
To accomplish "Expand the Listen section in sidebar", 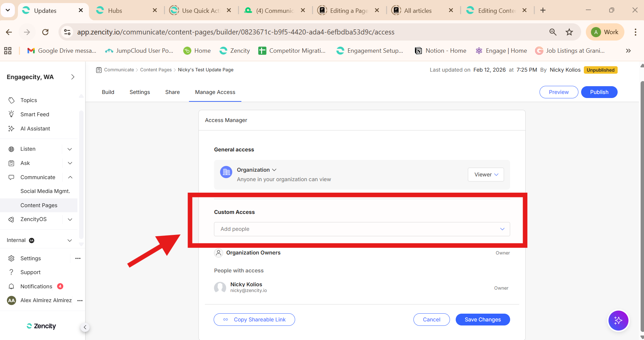I will [70, 149].
